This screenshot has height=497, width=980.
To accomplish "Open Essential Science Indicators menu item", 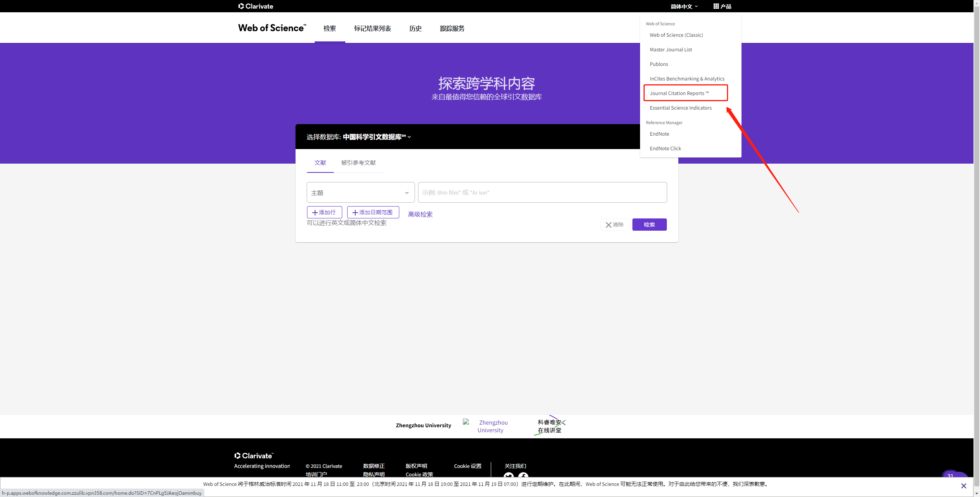I will pyautogui.click(x=681, y=108).
